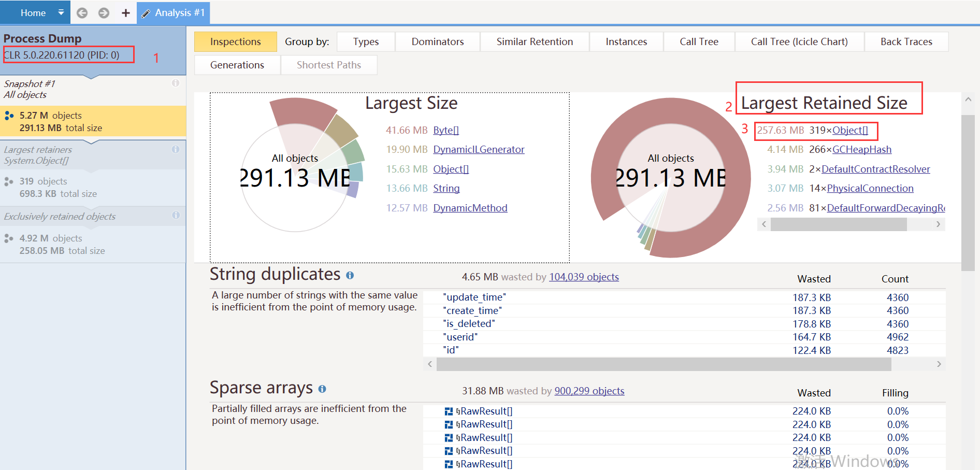980x470 pixels.
Task: Switch to Generations view
Action: [x=237, y=65]
